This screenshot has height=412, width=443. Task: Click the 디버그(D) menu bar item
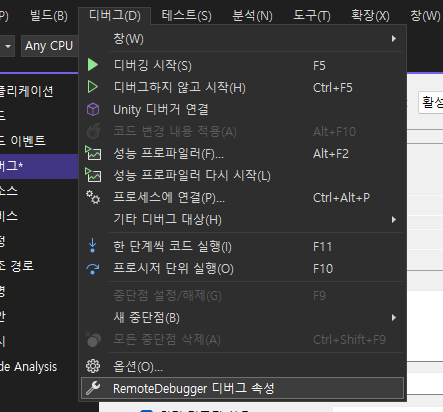coord(115,16)
